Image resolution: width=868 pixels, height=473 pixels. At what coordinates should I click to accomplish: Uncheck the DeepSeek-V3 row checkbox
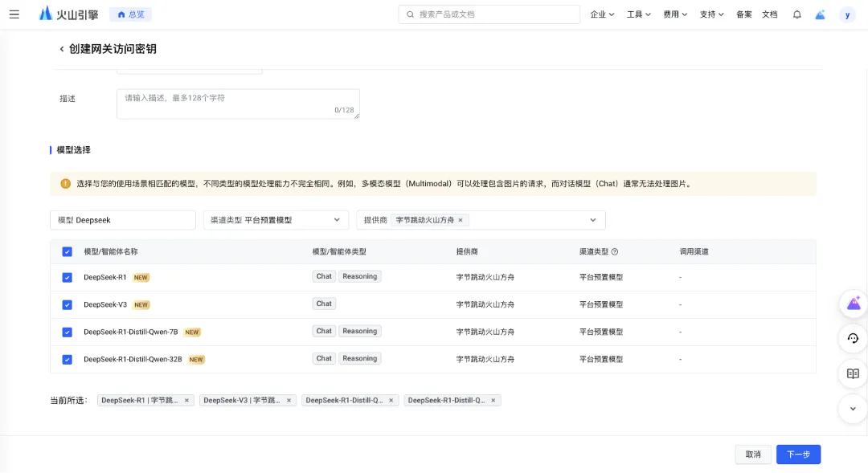point(67,305)
